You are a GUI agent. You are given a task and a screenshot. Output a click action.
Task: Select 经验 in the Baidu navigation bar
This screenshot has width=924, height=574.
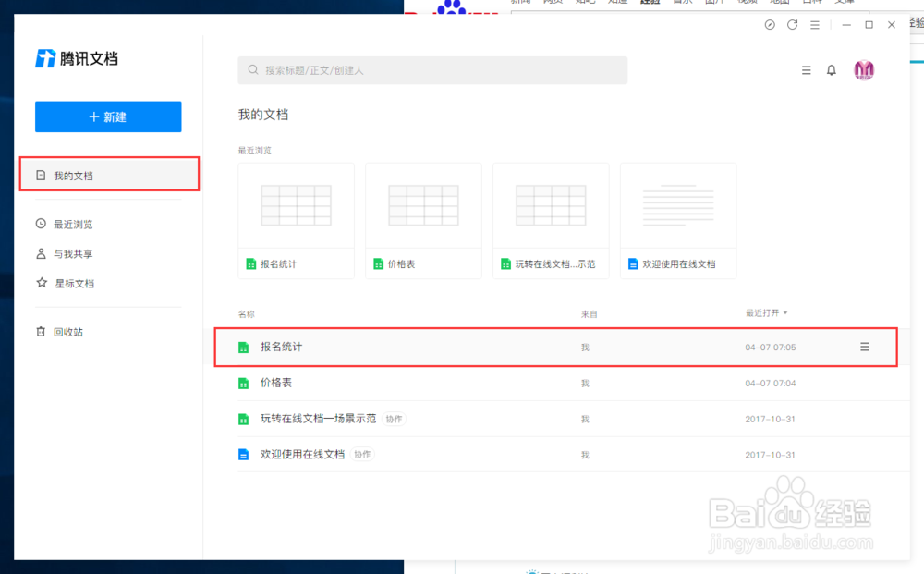(x=650, y=3)
